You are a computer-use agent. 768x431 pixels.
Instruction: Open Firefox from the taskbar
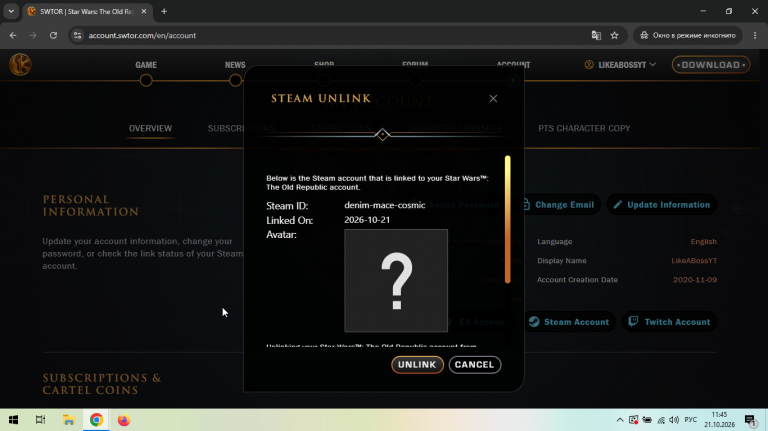coord(123,420)
